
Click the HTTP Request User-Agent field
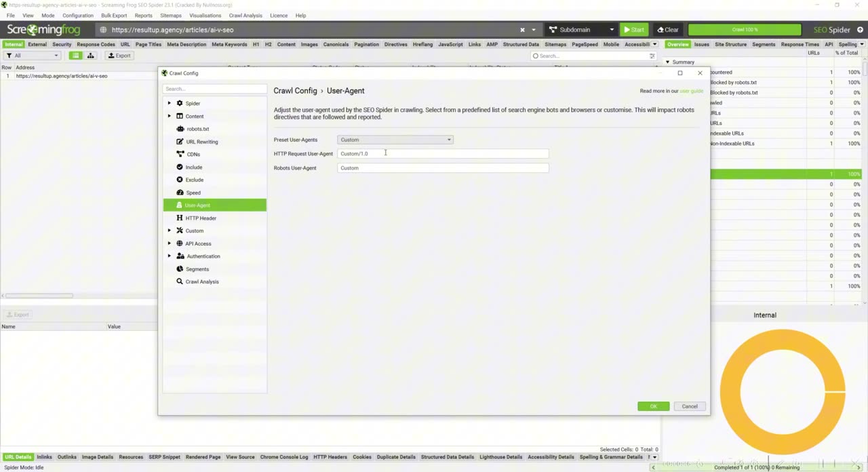443,154
